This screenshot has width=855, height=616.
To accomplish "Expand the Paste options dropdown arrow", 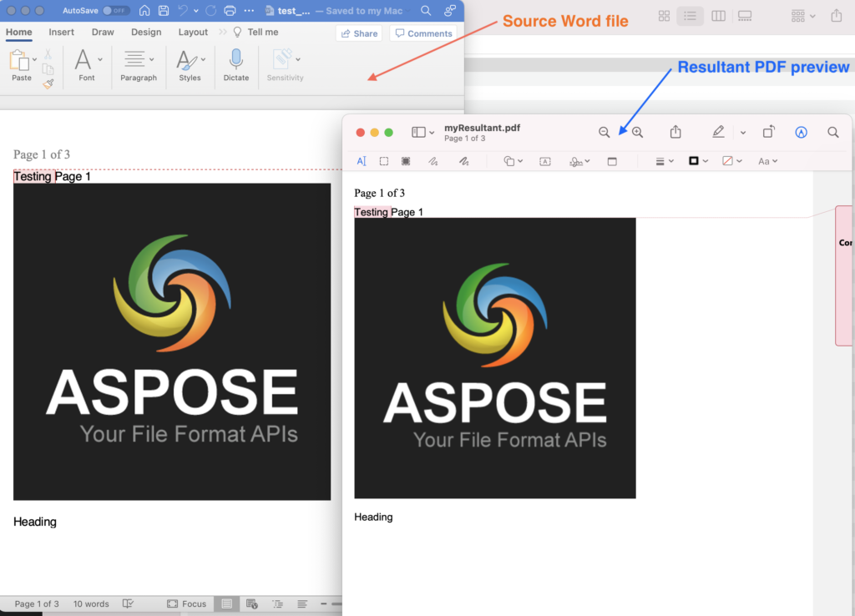I will pos(34,59).
